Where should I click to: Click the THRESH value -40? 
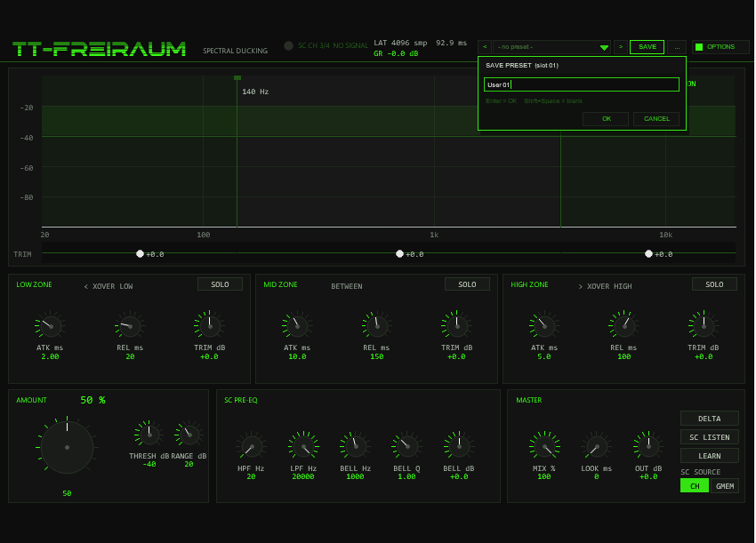click(x=149, y=464)
